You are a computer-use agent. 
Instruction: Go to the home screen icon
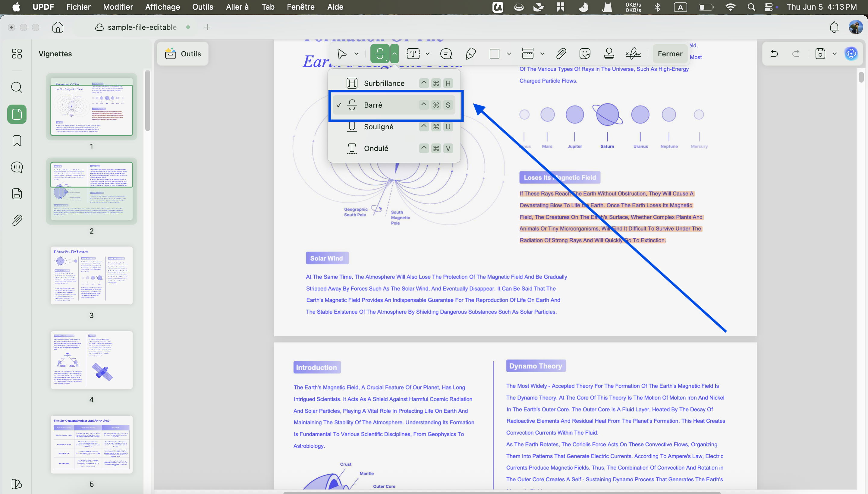click(58, 27)
